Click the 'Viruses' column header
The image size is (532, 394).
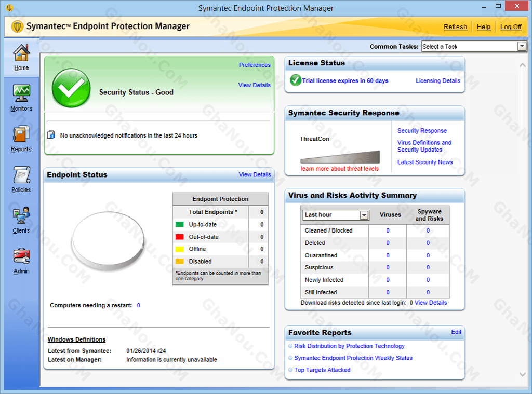(x=390, y=214)
